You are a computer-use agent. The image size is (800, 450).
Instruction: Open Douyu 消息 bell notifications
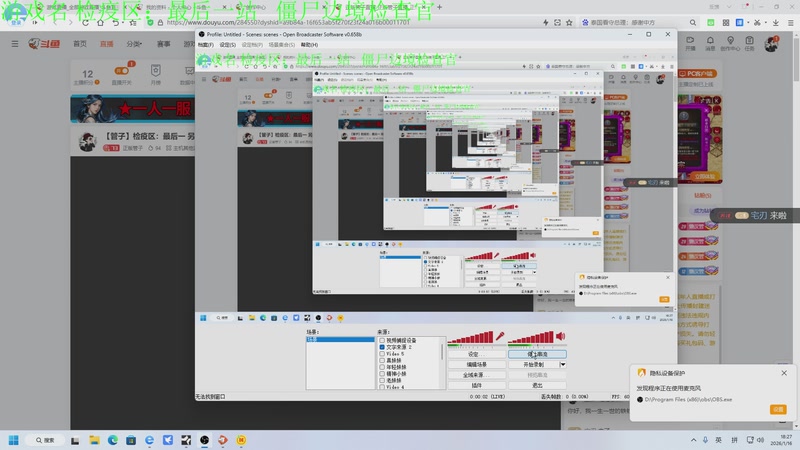(x=710, y=43)
